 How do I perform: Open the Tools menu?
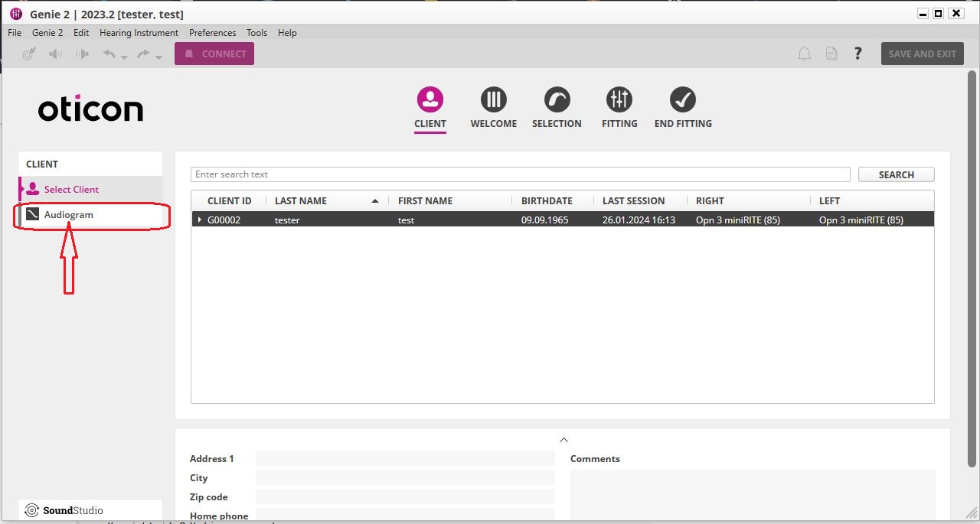point(256,33)
